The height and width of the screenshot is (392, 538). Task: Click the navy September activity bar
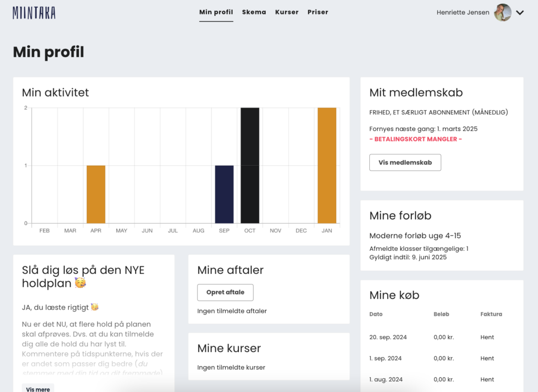point(224,194)
